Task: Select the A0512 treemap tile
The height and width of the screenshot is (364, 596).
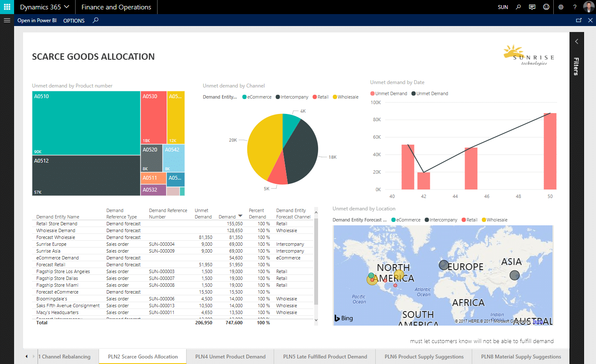Action: (86, 175)
